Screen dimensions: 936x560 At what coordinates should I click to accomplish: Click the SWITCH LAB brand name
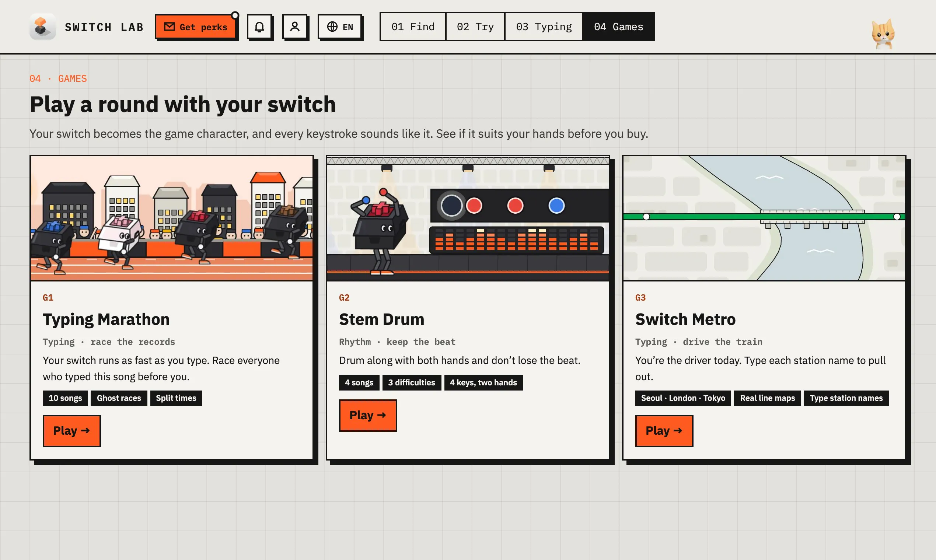pyautogui.click(x=104, y=27)
